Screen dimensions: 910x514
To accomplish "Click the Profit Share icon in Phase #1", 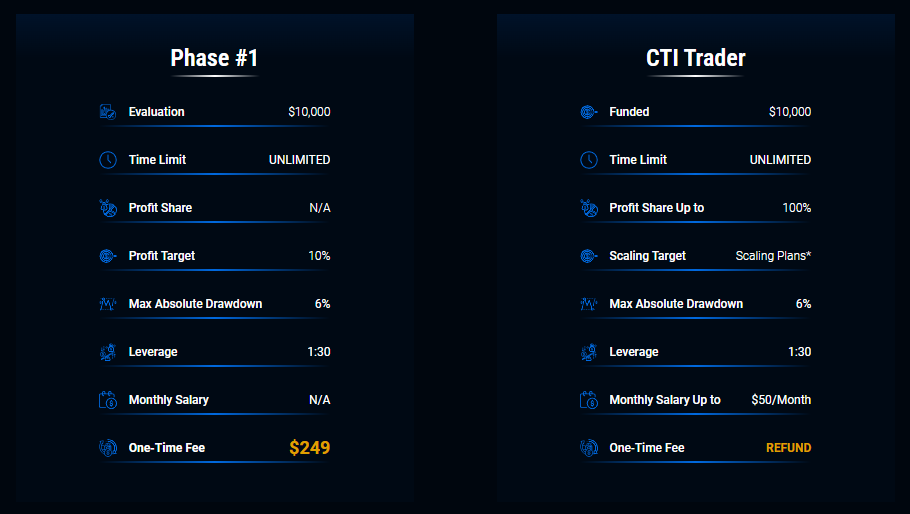I will (108, 208).
